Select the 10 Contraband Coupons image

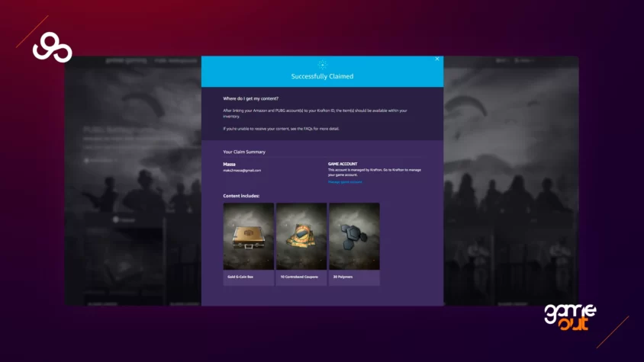(x=301, y=236)
